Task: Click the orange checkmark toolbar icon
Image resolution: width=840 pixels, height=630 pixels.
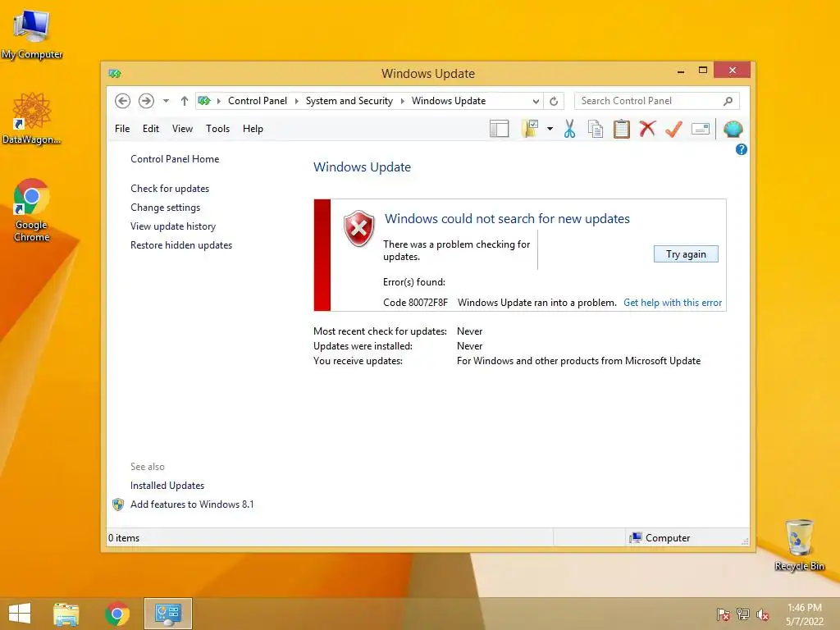Action: [x=674, y=129]
